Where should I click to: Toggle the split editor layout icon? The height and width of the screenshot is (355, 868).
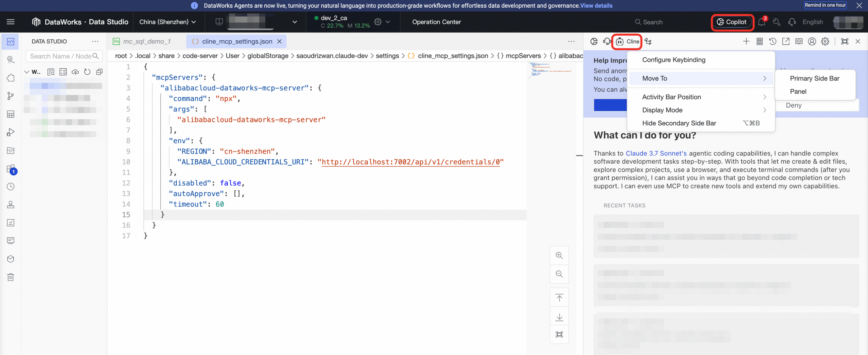pyautogui.click(x=219, y=22)
